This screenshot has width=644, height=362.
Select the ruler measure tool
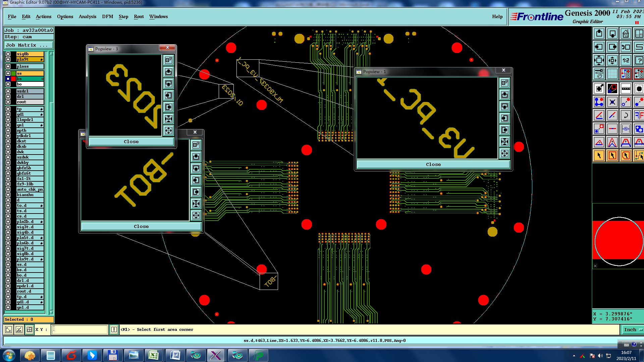point(626,89)
